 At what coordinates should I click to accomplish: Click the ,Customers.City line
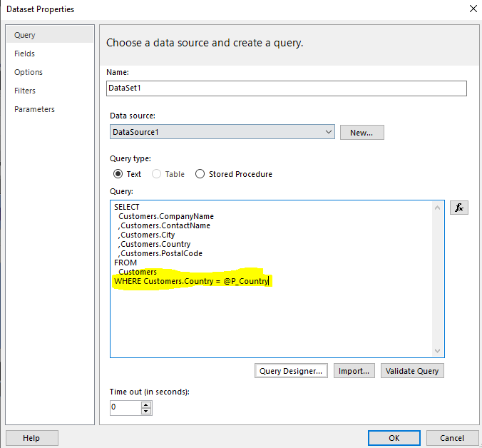[147, 235]
